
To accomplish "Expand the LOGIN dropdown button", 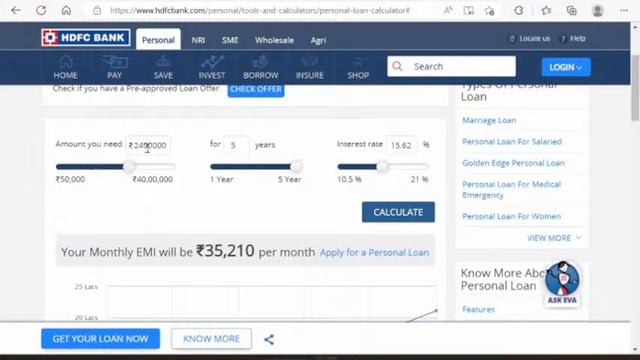I will click(x=566, y=67).
